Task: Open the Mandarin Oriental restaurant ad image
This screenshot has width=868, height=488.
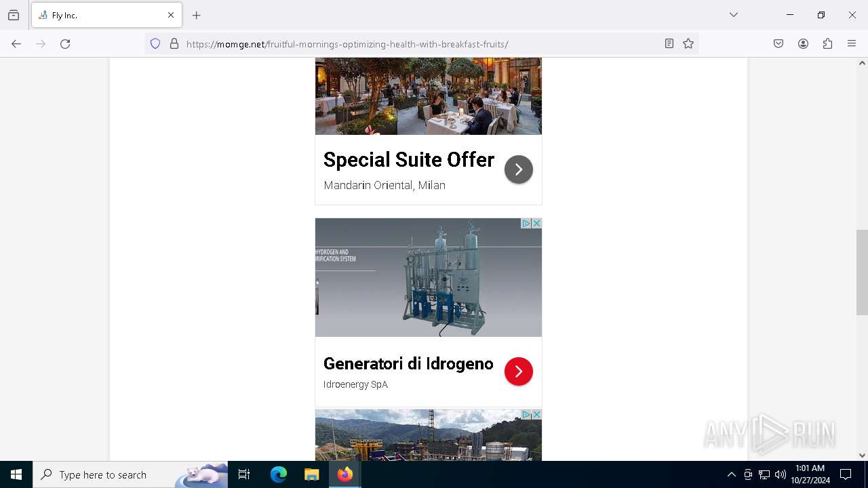Action: coord(429,96)
